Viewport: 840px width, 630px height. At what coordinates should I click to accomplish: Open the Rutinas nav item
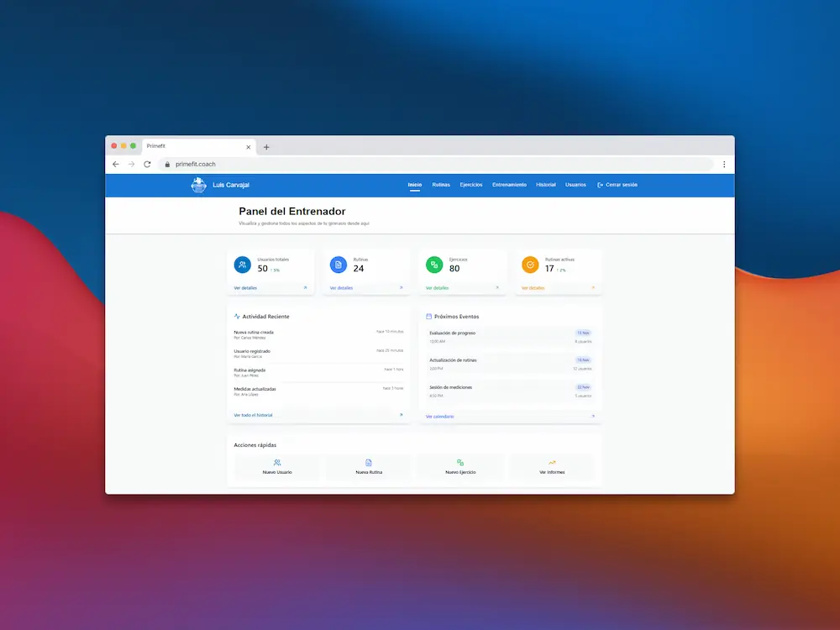(x=441, y=185)
